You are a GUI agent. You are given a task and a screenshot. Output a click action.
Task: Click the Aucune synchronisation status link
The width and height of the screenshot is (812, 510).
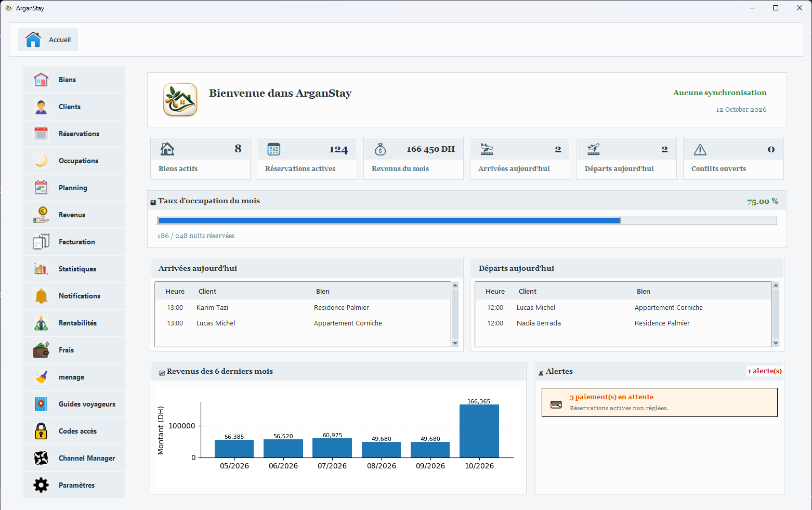tap(720, 93)
